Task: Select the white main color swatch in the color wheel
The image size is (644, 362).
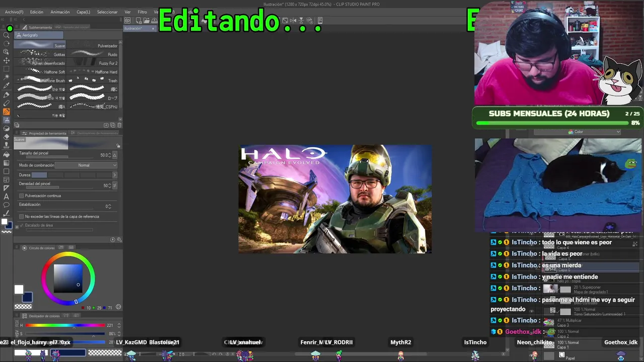Action: point(19,290)
